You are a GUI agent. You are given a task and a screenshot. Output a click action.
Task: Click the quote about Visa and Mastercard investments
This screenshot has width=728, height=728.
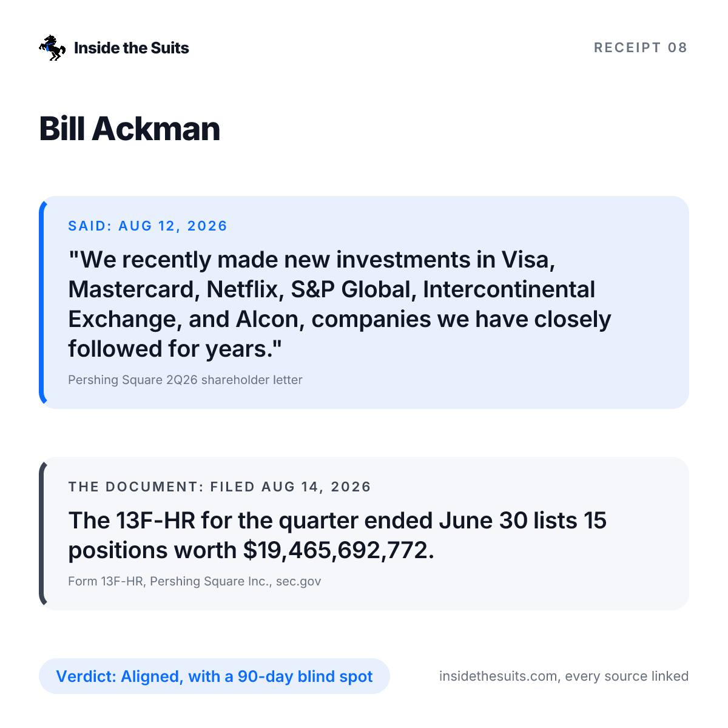tap(340, 304)
